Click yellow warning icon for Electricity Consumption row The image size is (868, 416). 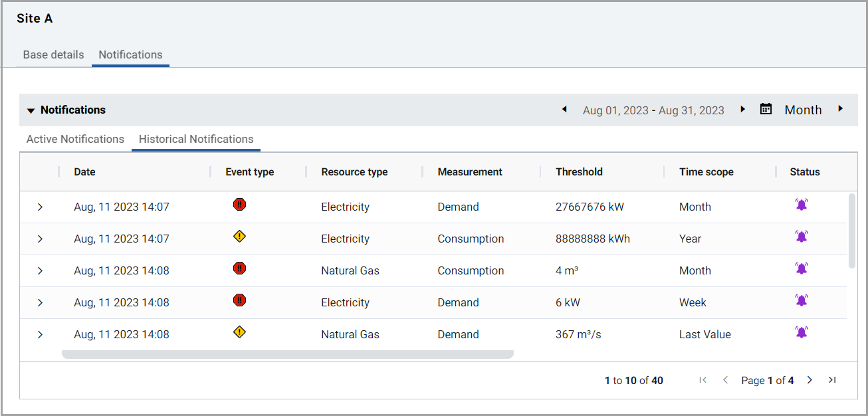(240, 237)
